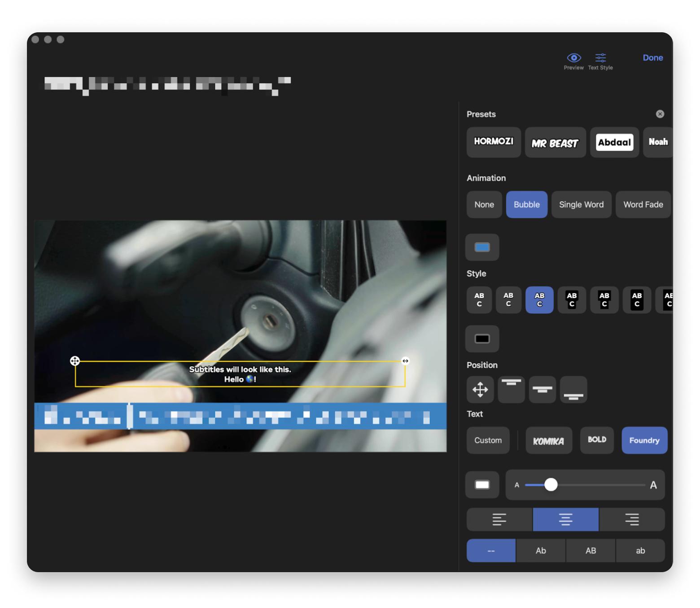
Task: Center align the subtitle text
Action: click(x=565, y=519)
